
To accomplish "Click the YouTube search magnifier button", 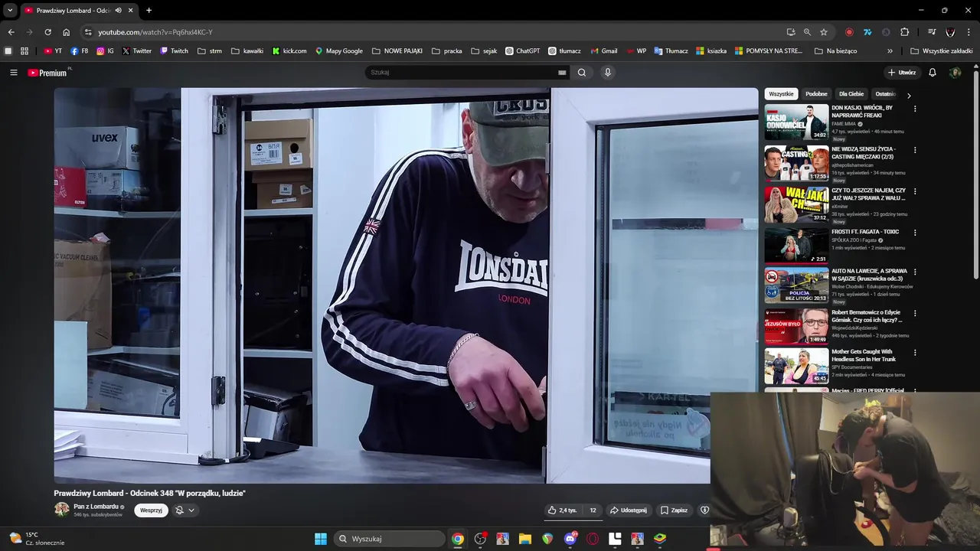I will coord(582,73).
